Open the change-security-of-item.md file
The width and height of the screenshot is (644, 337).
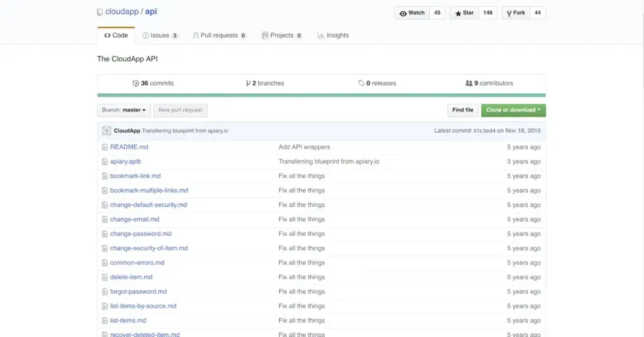148,248
